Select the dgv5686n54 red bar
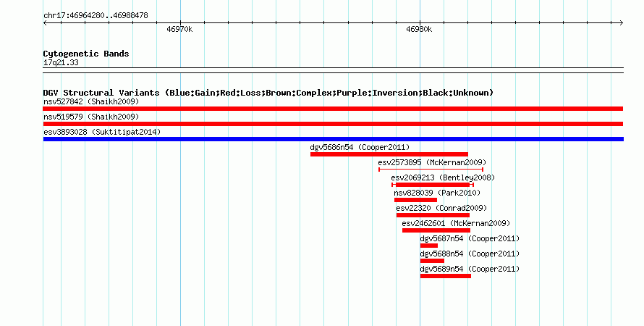 [389, 154]
